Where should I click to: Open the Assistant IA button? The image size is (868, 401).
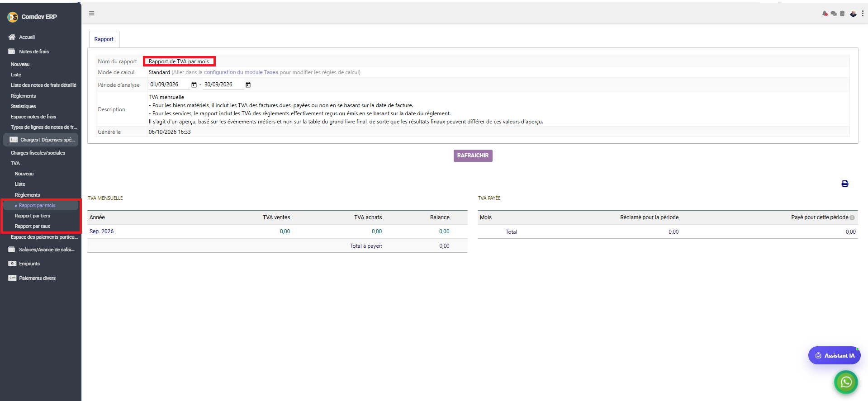(x=834, y=355)
